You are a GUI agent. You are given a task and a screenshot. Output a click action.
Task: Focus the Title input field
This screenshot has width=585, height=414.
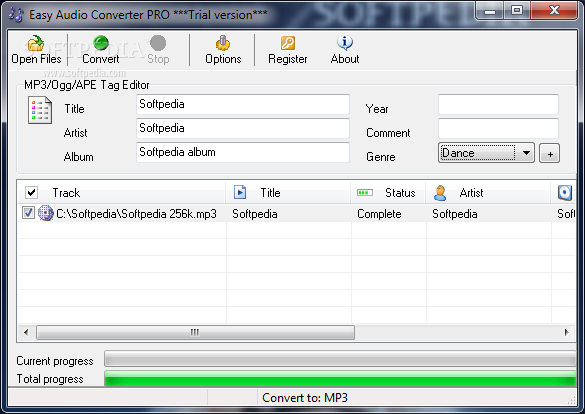pyautogui.click(x=243, y=104)
